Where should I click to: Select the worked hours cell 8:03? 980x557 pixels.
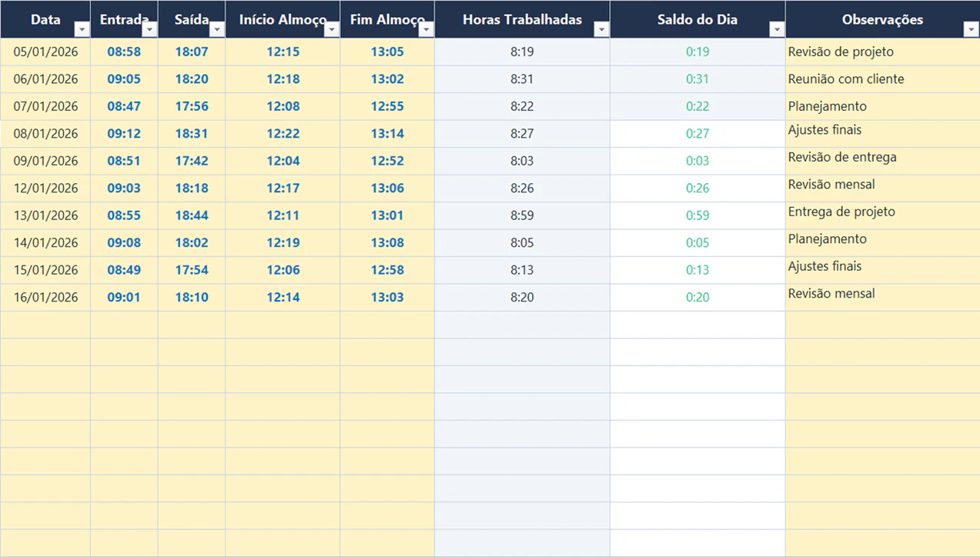click(x=522, y=161)
